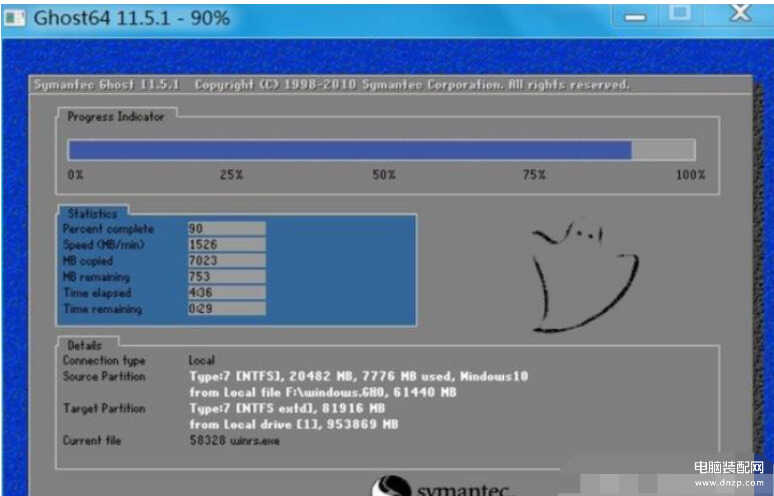Screen dimensions: 774x496
Task: Click the 58328 winrs.exe current file value
Action: point(234,441)
